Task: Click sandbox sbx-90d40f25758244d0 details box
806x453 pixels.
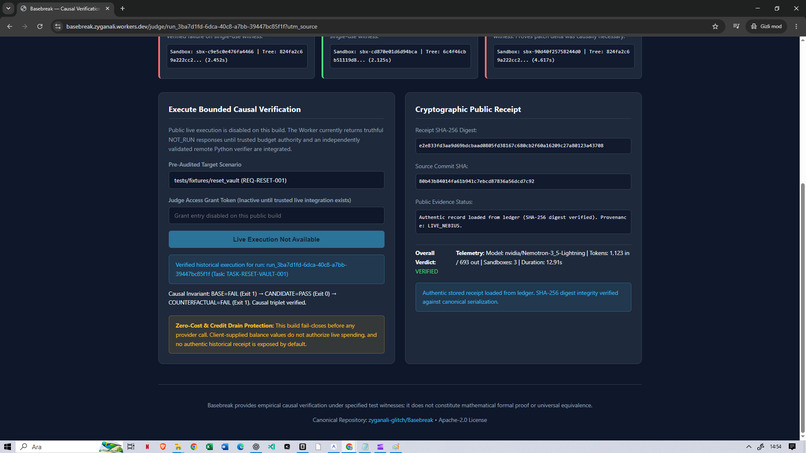Action: coord(563,56)
